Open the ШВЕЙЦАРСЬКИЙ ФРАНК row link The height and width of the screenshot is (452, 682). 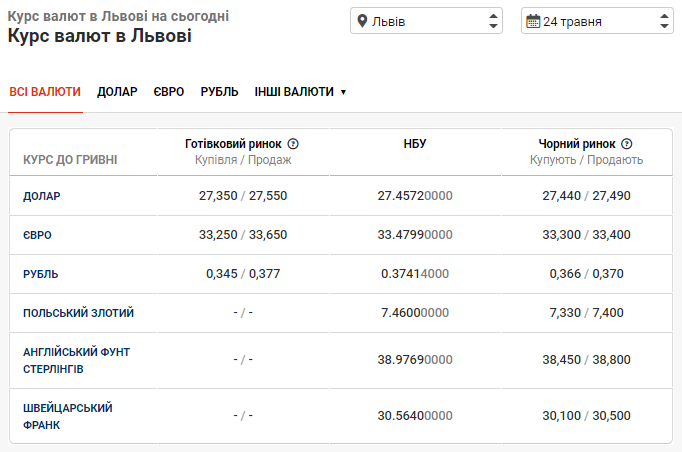click(68, 416)
